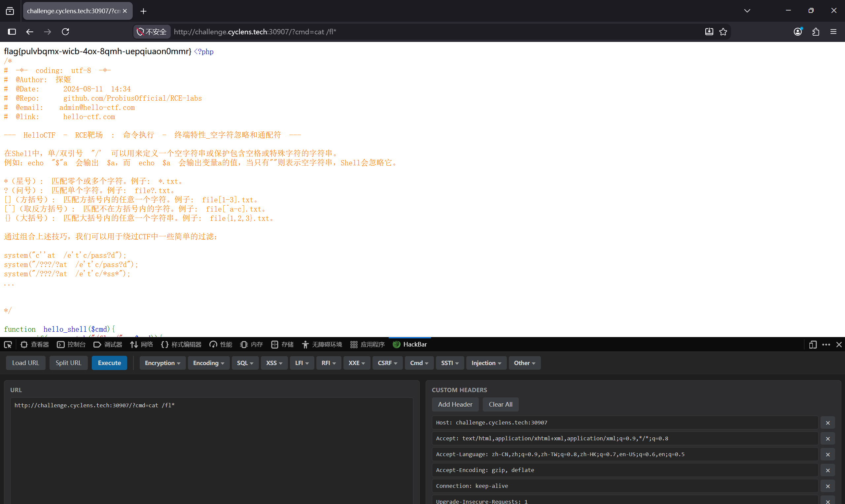Toggle responsive design mode icon
The width and height of the screenshot is (845, 504).
[813, 345]
